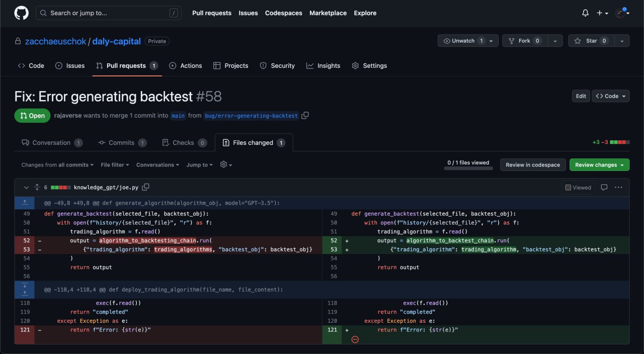Viewport: 644px width, 354px height.
Task: Select the Files changed tab
Action: tap(254, 143)
